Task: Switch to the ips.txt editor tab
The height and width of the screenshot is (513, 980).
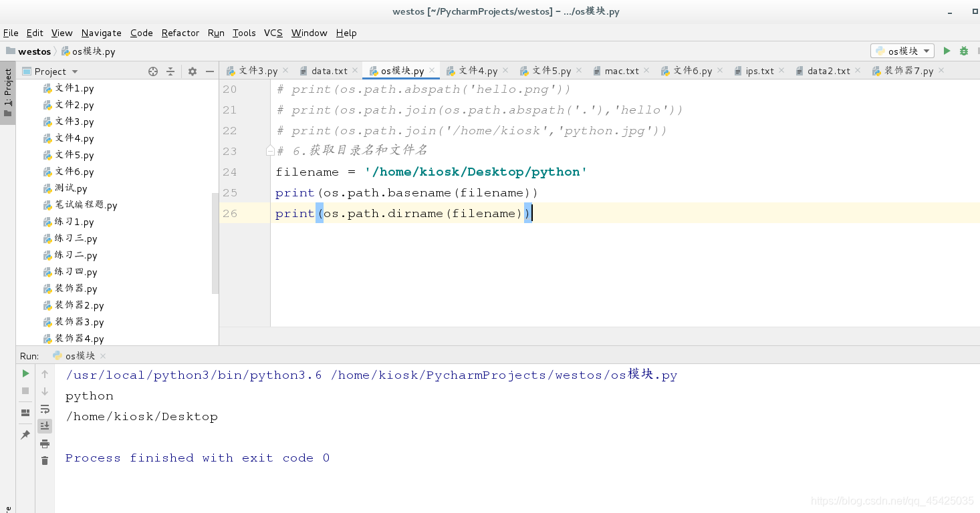Action: pos(760,71)
